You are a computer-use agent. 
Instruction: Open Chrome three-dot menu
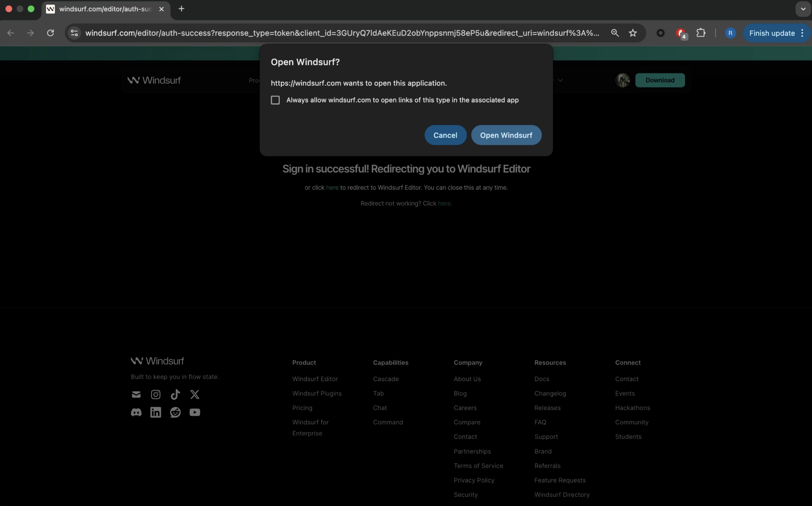[x=802, y=33]
